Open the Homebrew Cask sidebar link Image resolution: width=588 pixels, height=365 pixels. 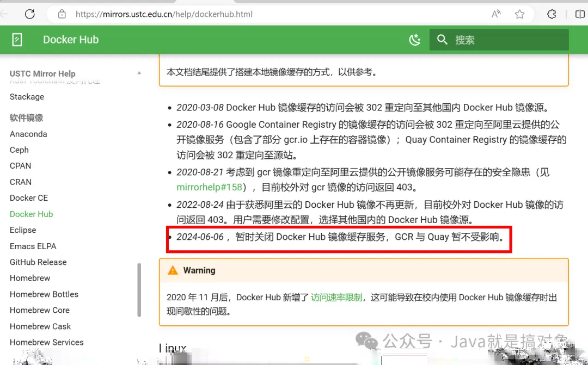40,326
